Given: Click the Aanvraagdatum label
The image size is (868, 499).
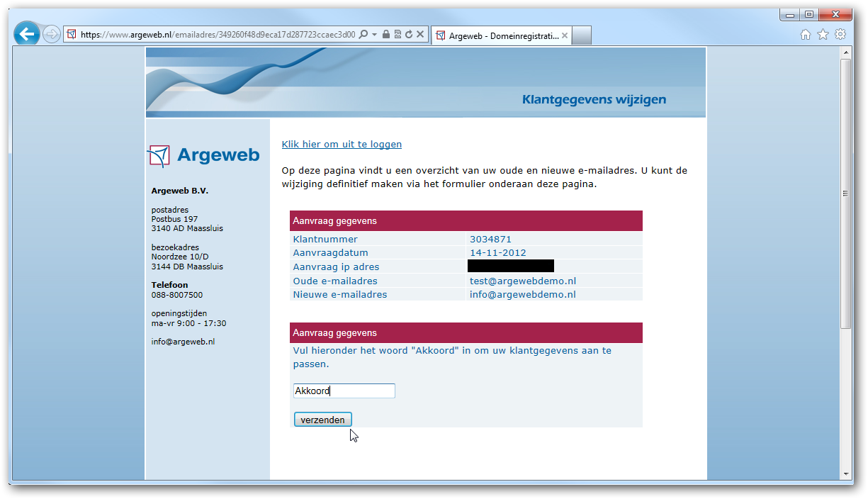Looking at the screenshot, I should [x=330, y=253].
